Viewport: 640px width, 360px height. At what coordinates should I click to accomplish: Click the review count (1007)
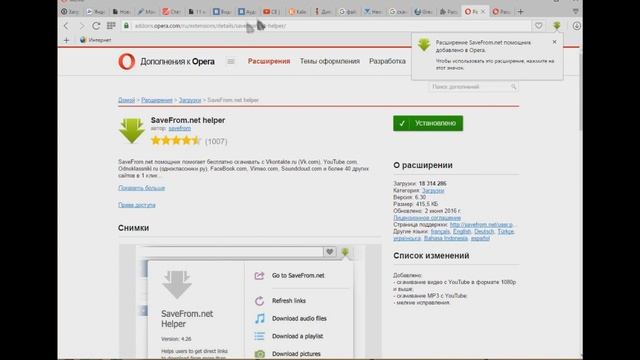pos(216,141)
